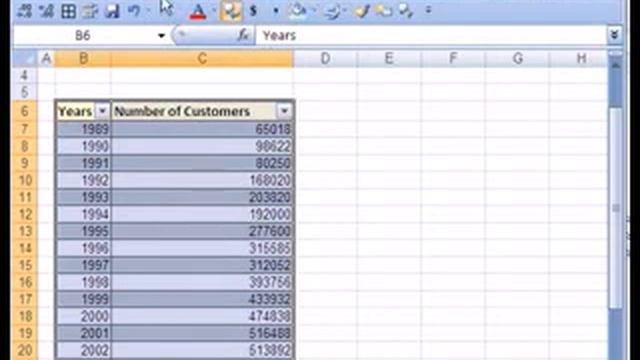Select the cell with year 1990
The width and height of the screenshot is (640, 360).
(83, 146)
